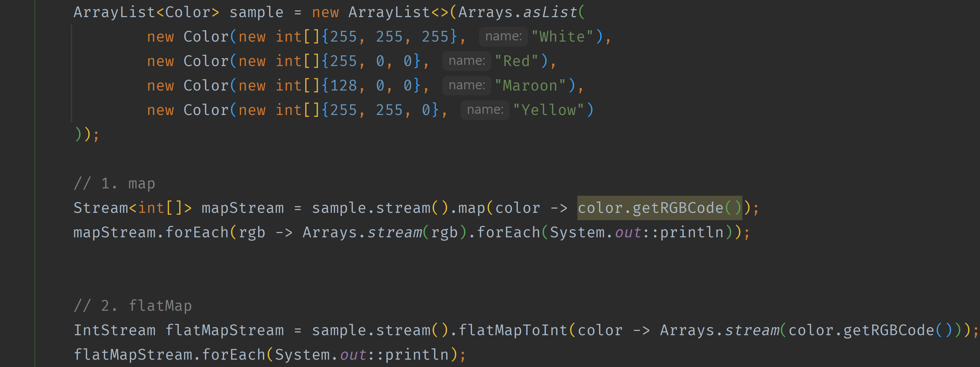
Task: Click the mapStream variable declaration
Action: click(x=242, y=208)
